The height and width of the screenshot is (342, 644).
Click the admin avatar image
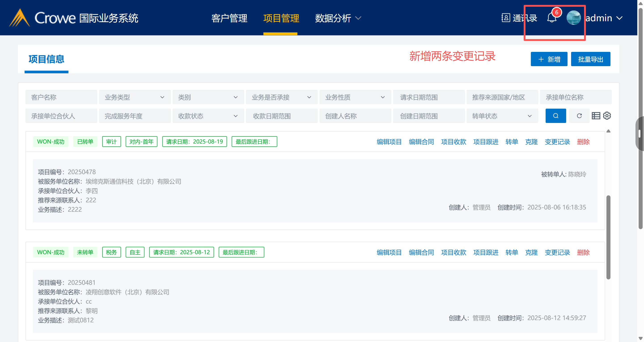574,18
